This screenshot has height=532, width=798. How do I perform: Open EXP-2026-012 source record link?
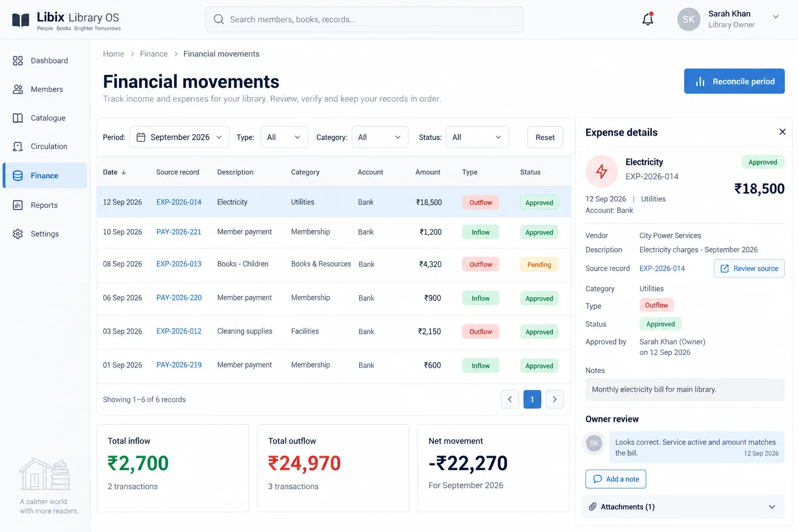[x=179, y=331]
